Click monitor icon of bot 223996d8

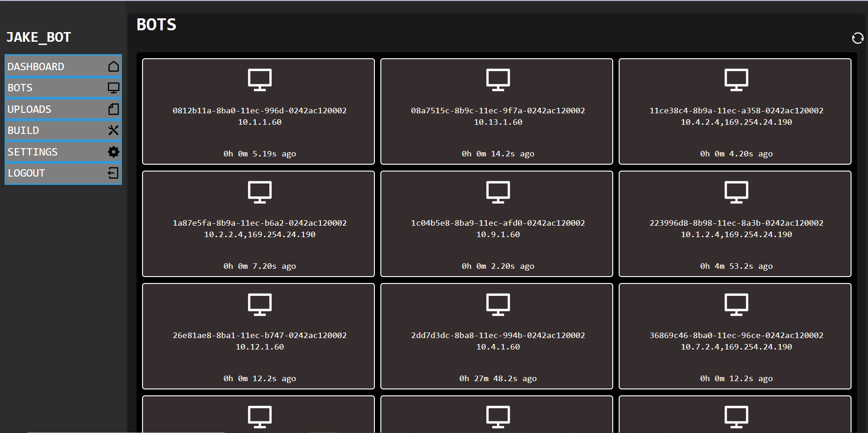pos(736,192)
